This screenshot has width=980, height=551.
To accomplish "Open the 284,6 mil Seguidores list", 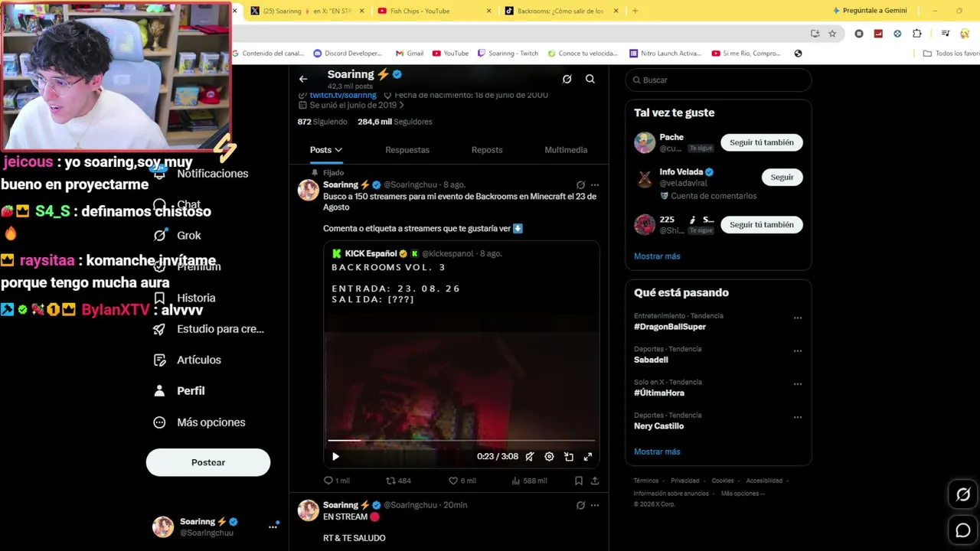I will (395, 122).
